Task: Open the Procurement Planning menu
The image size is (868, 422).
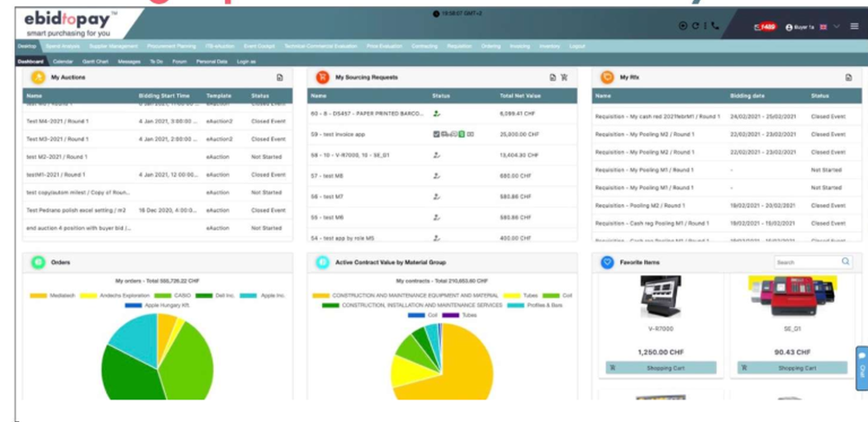Action: click(172, 47)
